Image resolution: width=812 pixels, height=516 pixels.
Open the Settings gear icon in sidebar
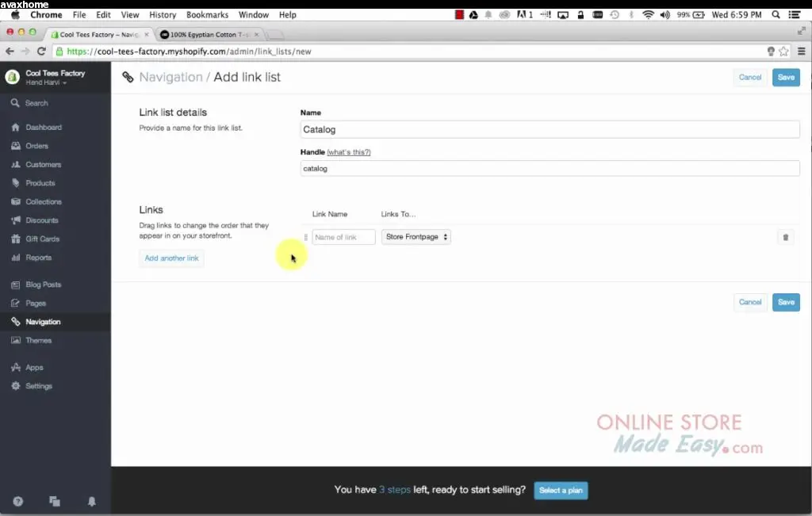(x=16, y=386)
